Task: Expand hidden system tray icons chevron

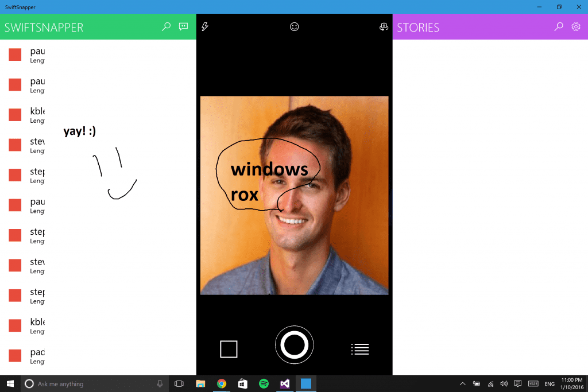Action: pos(463,384)
